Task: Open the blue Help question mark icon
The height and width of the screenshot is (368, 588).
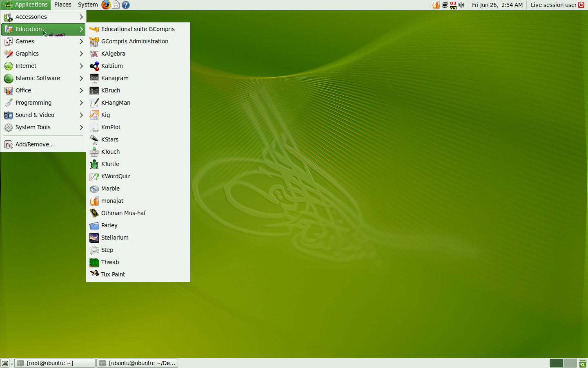Action: point(126,5)
